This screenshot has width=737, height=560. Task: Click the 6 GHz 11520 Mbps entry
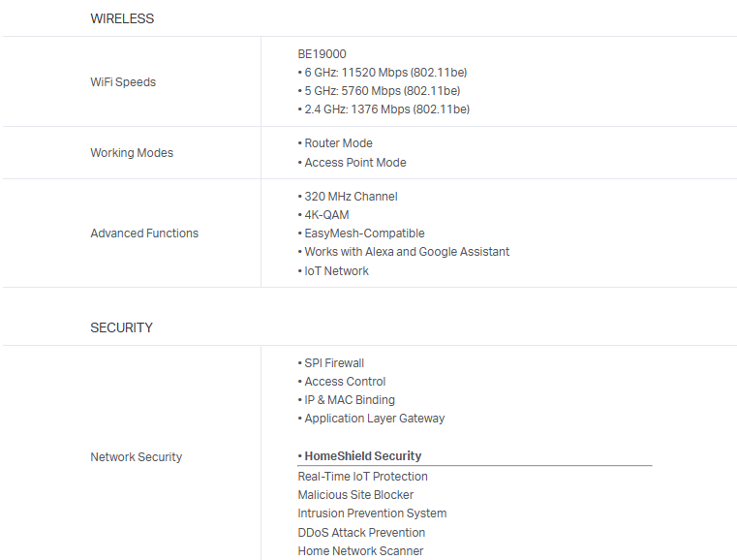coord(385,73)
